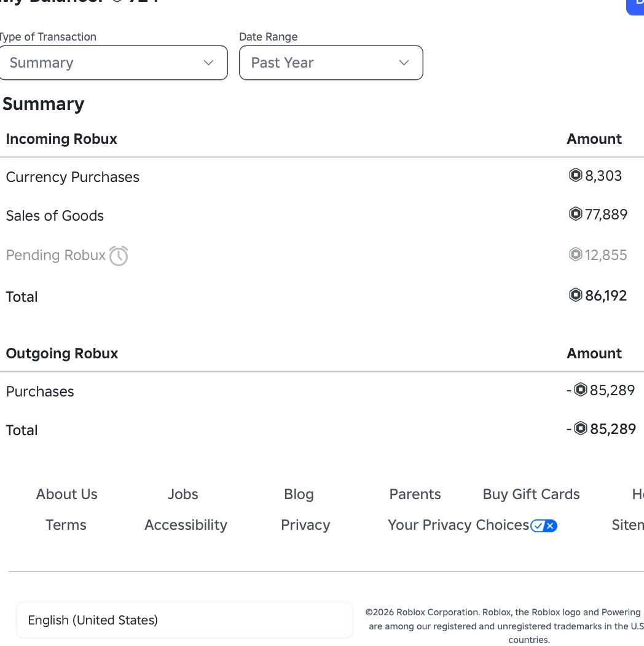644x646 pixels.
Task: Click the Outgoing Robux heading
Action: [x=62, y=353]
